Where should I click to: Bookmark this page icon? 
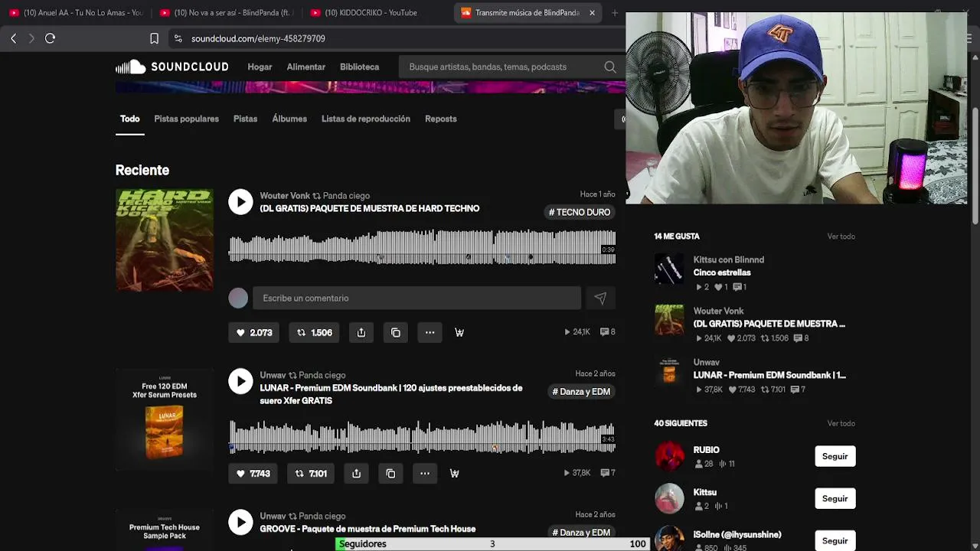tap(154, 38)
